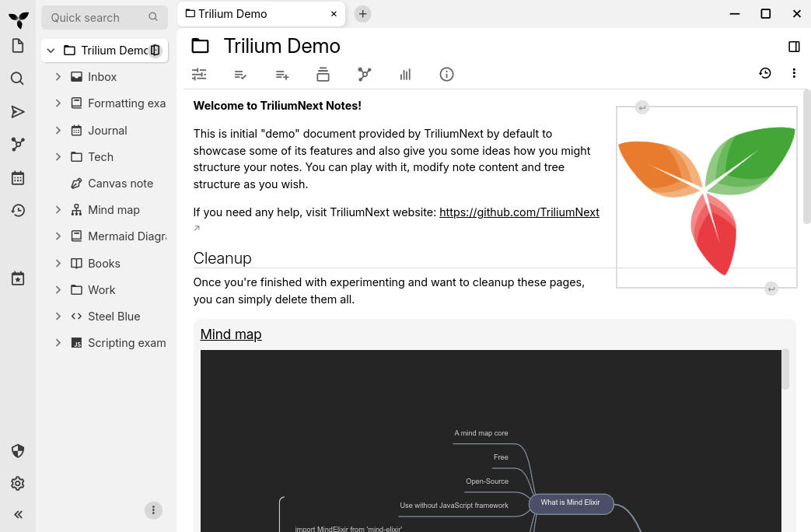
Task: Open the Note Map icon in left sidebar
Action: [18, 145]
